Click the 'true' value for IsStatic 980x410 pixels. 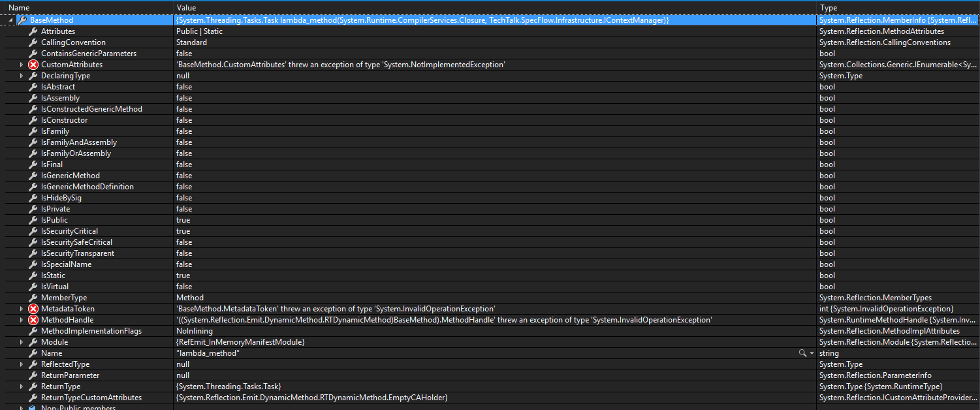tap(183, 276)
